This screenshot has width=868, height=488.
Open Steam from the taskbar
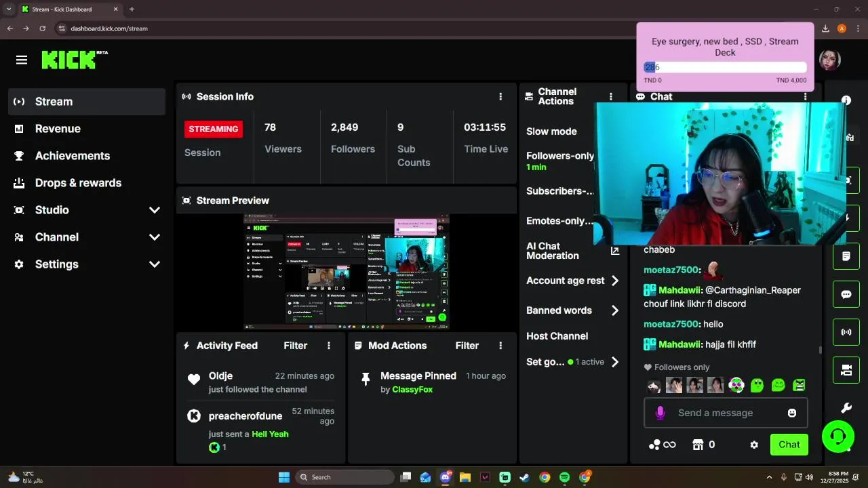point(524,477)
